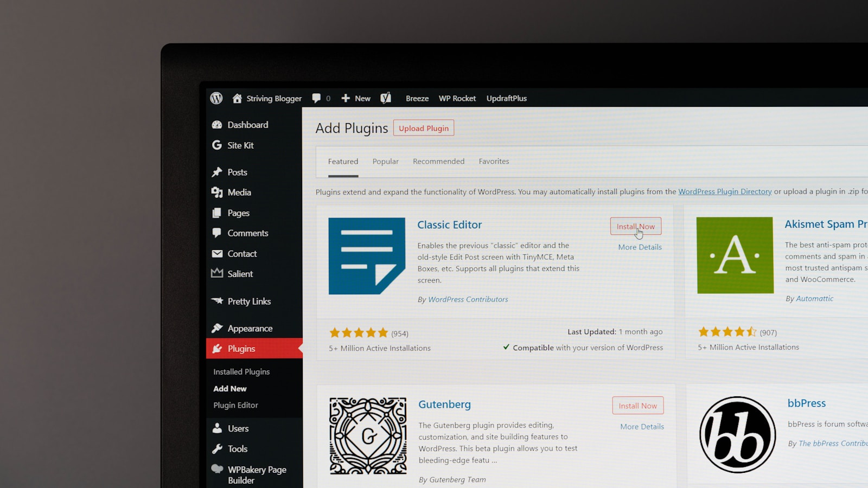The height and width of the screenshot is (488, 868).
Task: Click Classic Editor's five star rating
Action: point(359,332)
